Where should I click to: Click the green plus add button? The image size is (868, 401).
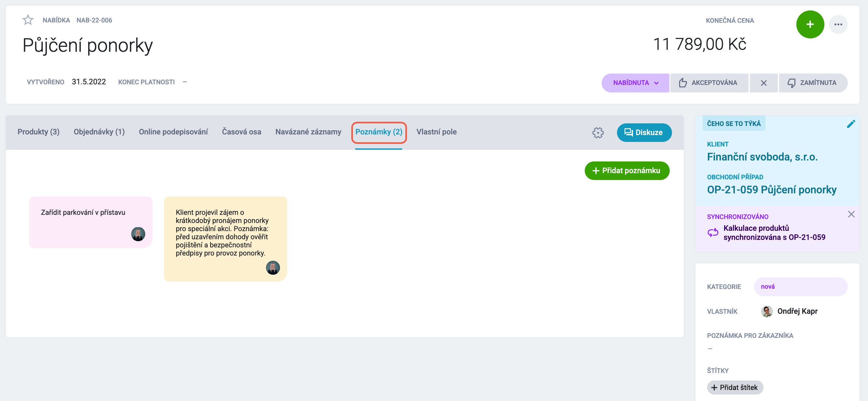pos(810,24)
